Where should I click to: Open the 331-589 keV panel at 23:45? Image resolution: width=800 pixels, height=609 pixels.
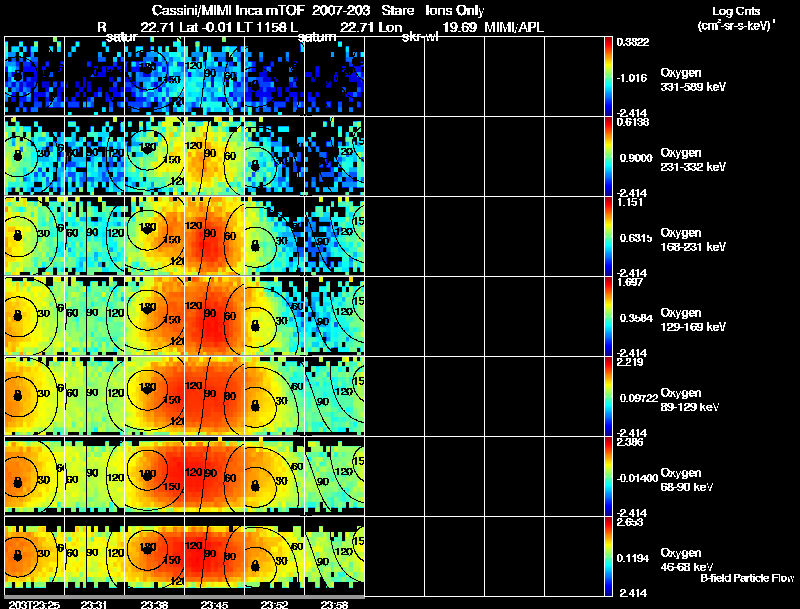coord(214,76)
